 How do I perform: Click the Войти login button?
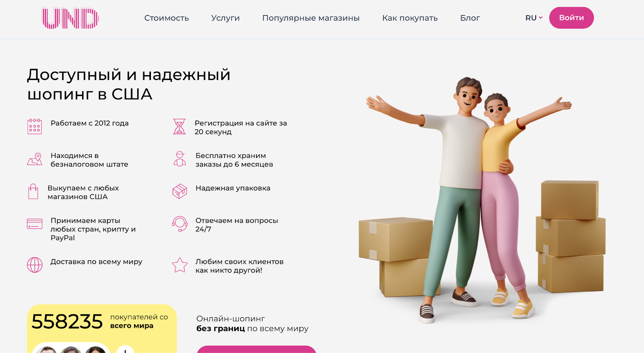point(571,18)
